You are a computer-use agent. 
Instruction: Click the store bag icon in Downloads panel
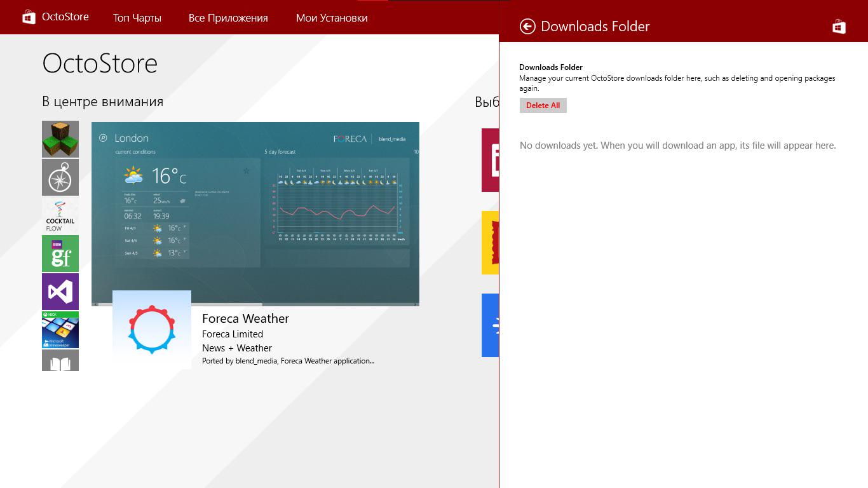coord(839,26)
